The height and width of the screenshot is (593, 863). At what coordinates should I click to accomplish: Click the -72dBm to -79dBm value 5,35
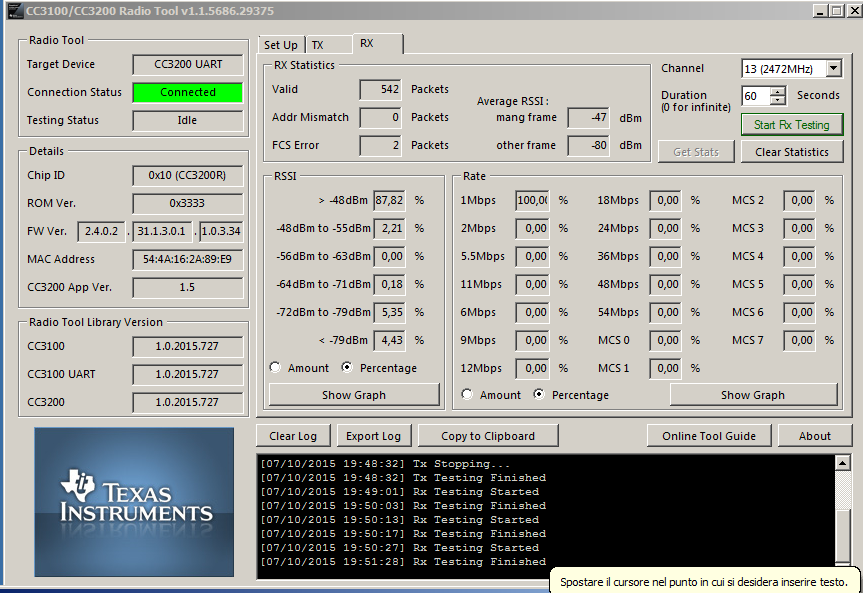(x=389, y=312)
